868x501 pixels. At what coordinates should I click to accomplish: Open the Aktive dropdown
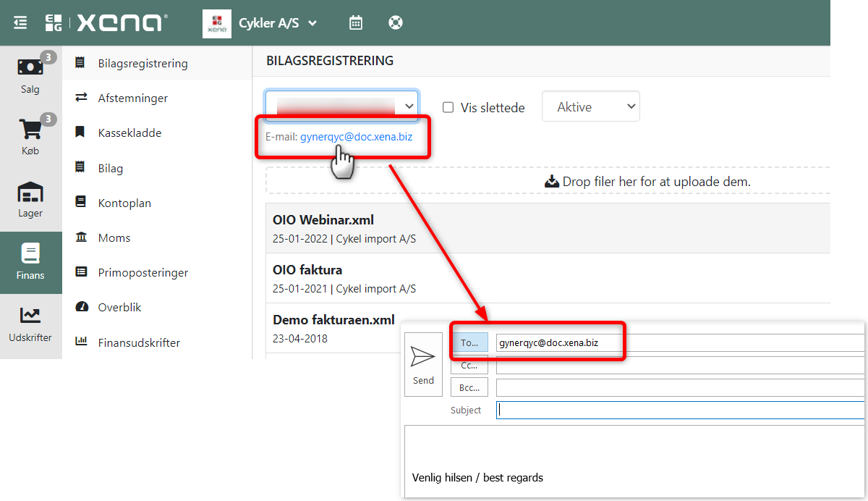[x=590, y=106]
